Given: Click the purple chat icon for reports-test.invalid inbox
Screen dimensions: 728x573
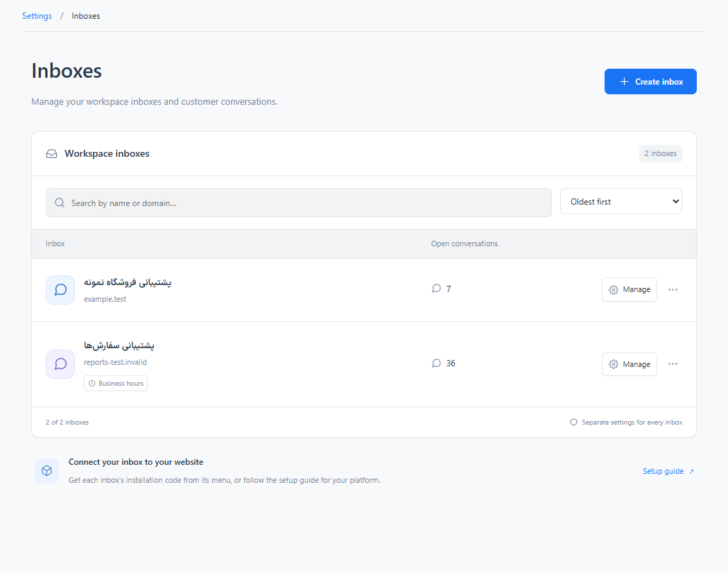Looking at the screenshot, I should pos(60,364).
